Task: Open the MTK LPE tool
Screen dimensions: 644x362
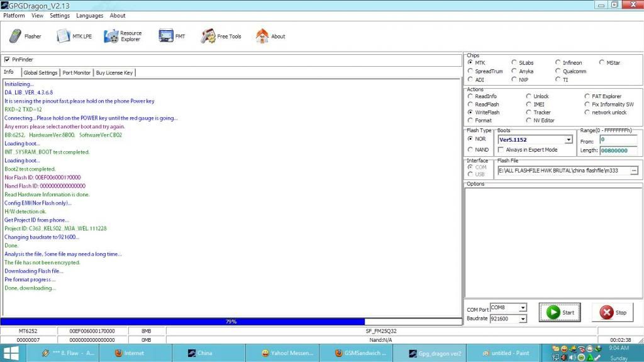Action: click(x=64, y=37)
